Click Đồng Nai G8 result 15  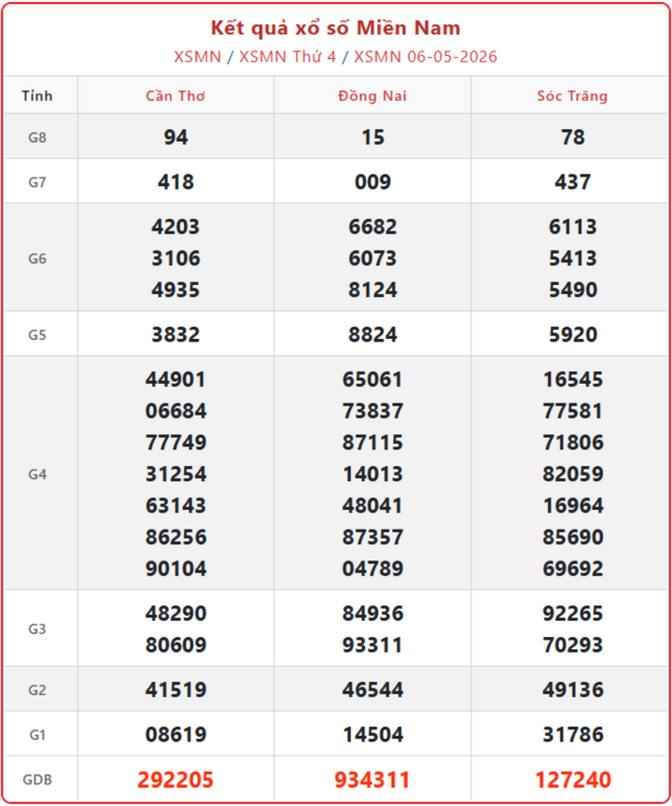point(372,137)
